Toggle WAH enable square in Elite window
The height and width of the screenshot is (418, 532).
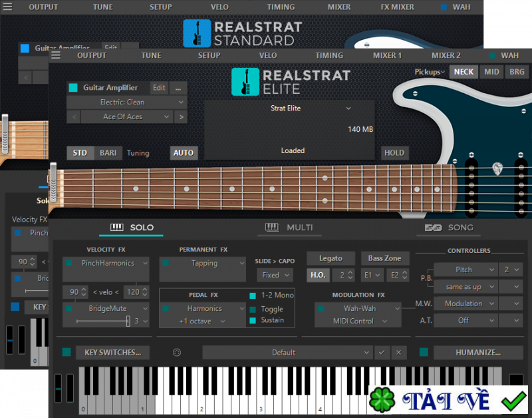click(491, 55)
